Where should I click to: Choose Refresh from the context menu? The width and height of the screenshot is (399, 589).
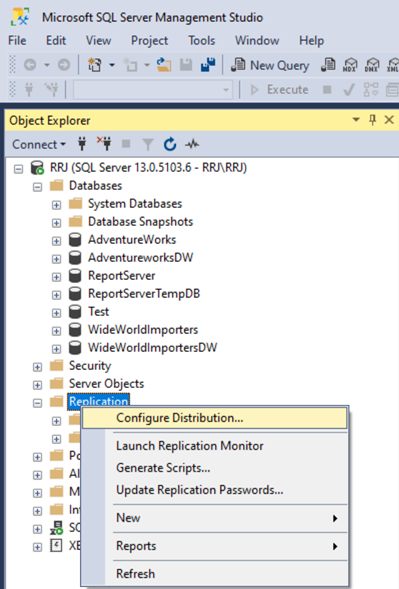(215, 574)
